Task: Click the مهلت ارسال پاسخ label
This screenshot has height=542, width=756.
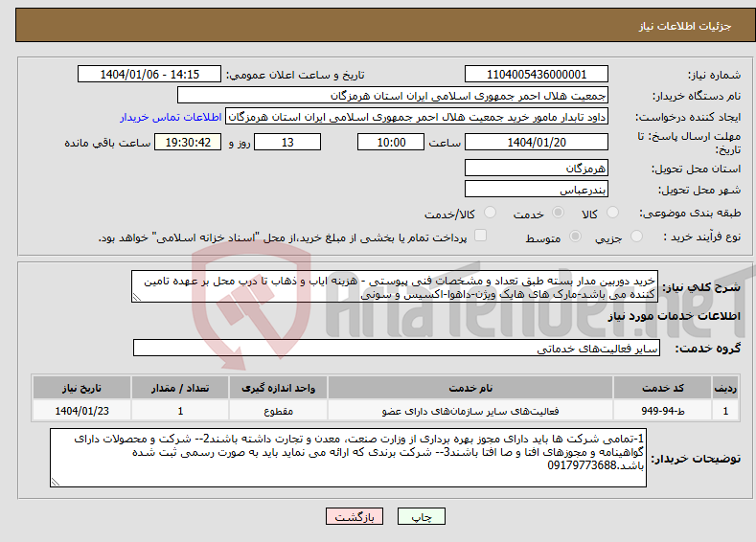Action: [x=689, y=143]
